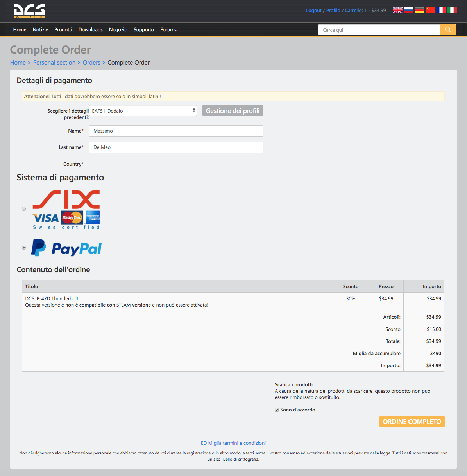This screenshot has width=467, height=476.
Task: Open the Prodotti menu item
Action: pyautogui.click(x=63, y=30)
